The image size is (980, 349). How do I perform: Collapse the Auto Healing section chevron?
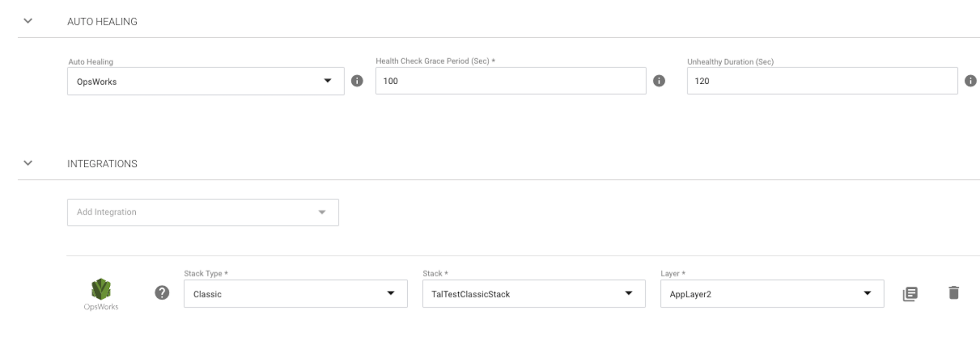click(x=28, y=21)
